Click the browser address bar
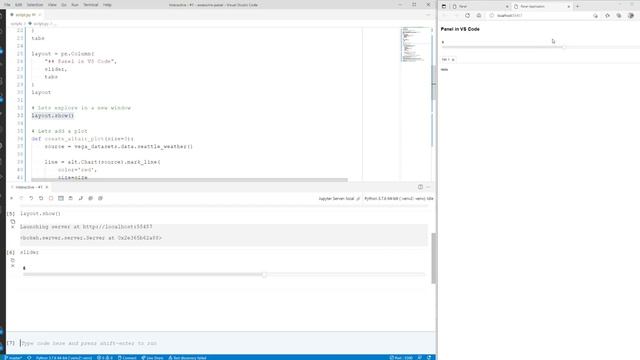The image size is (640, 360). coord(539,16)
